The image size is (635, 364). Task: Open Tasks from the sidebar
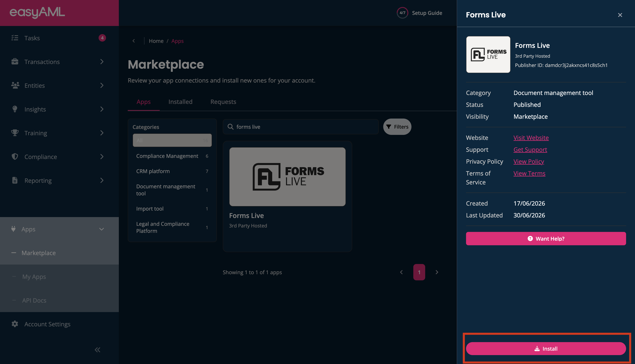point(59,38)
